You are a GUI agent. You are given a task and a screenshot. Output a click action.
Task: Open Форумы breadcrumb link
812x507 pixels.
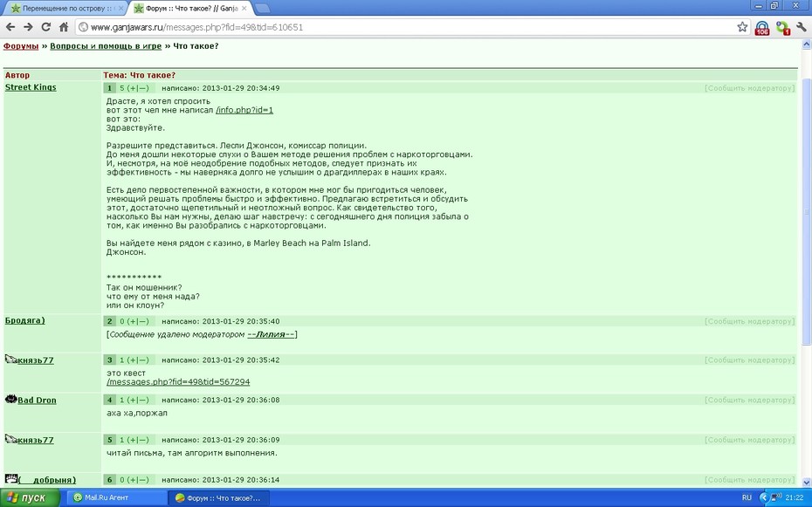pos(21,46)
